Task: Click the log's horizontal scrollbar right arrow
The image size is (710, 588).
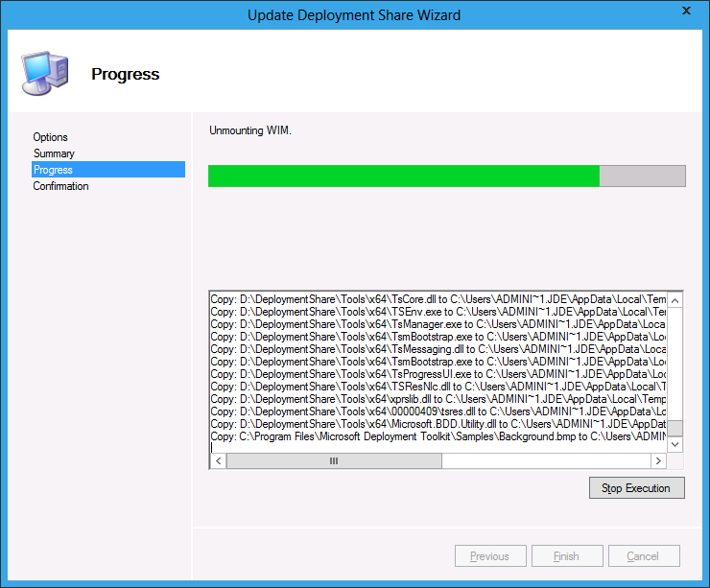Action: click(x=659, y=461)
